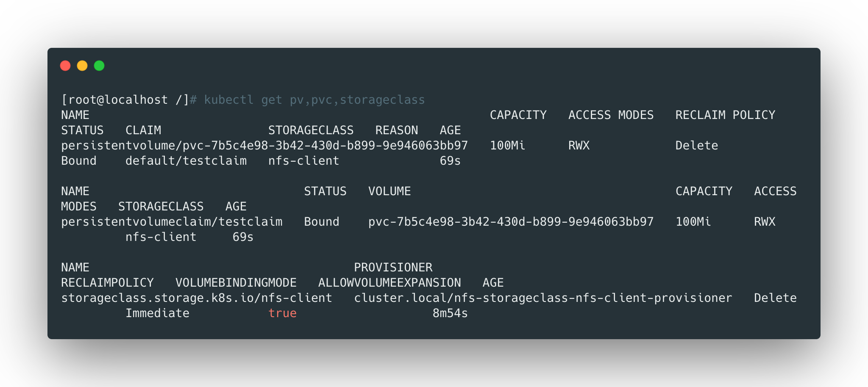Click the VOLUMEBINDINGMODE column header

pos(236,283)
